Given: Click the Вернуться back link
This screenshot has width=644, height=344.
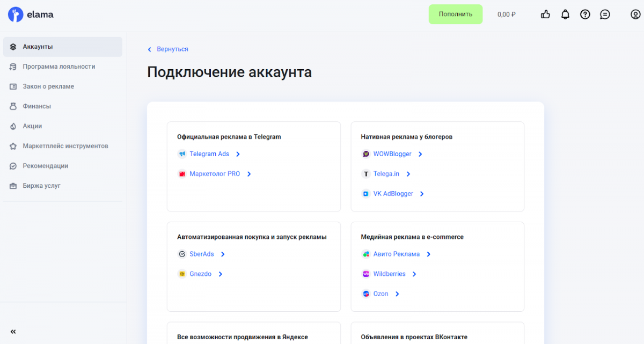Looking at the screenshot, I should coord(172,49).
